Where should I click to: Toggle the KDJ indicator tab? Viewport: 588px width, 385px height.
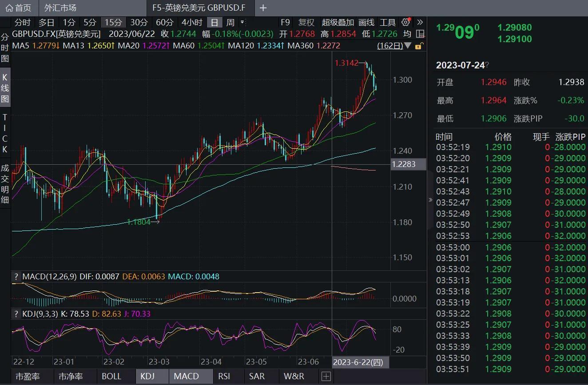147,377
